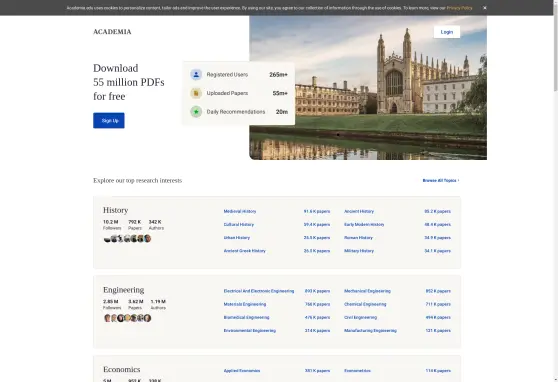Open the Privacy Policy link in cookie banner

[459, 8]
